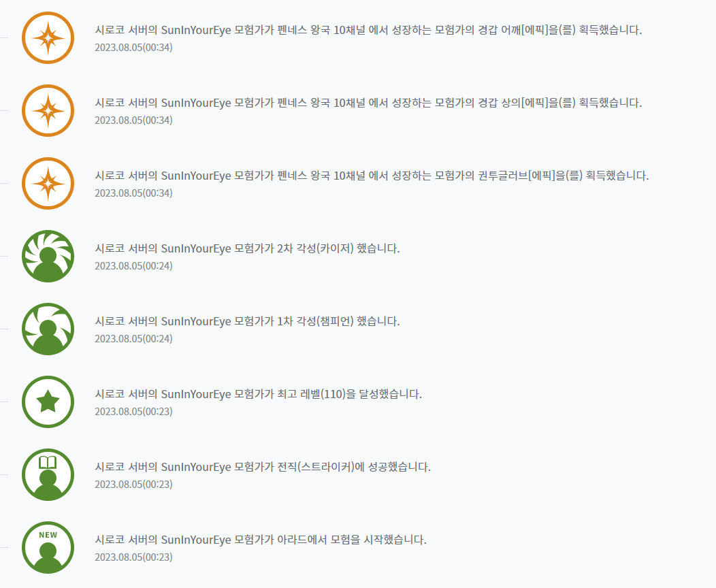The height and width of the screenshot is (588, 716).
Task: Click the green 2차 각성 카이저 awakening icon
Action: click(x=48, y=256)
